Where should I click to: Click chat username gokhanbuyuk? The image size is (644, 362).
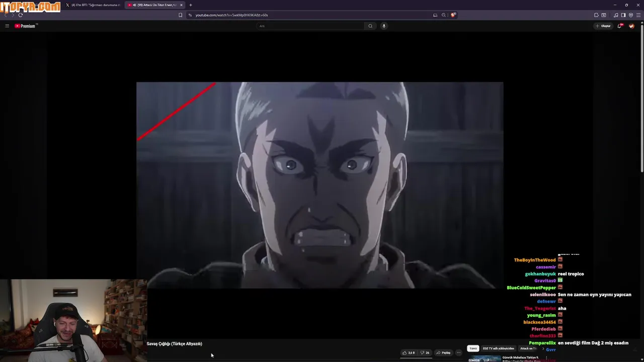(540, 274)
